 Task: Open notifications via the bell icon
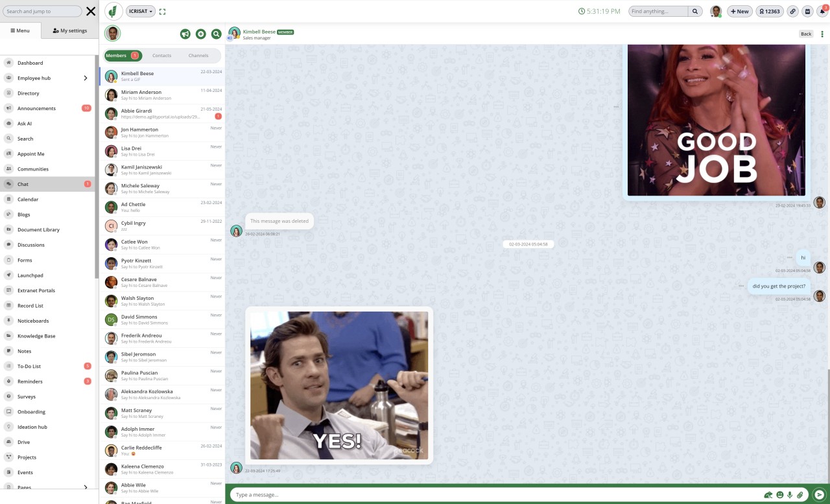tap(822, 11)
